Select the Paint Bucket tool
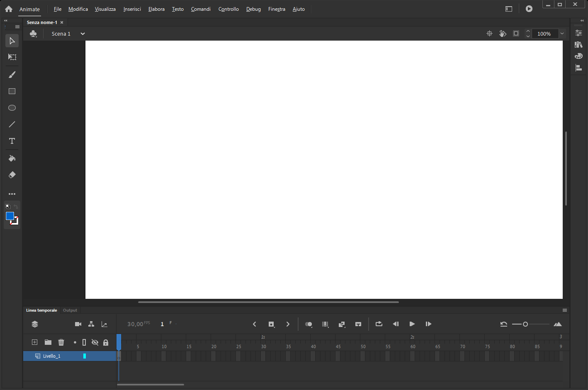The width and height of the screenshot is (588, 390). click(12, 158)
